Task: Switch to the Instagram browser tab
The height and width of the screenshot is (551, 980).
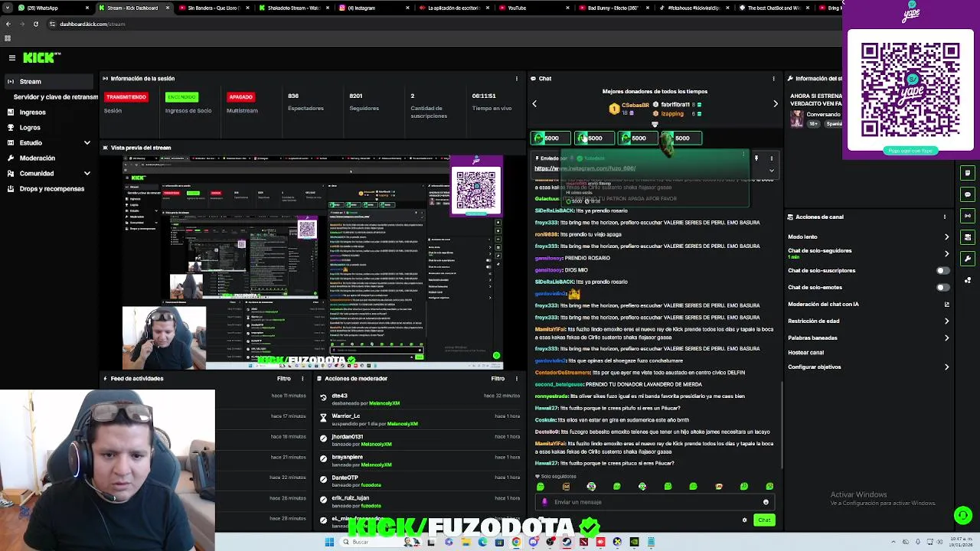Action: [373, 8]
